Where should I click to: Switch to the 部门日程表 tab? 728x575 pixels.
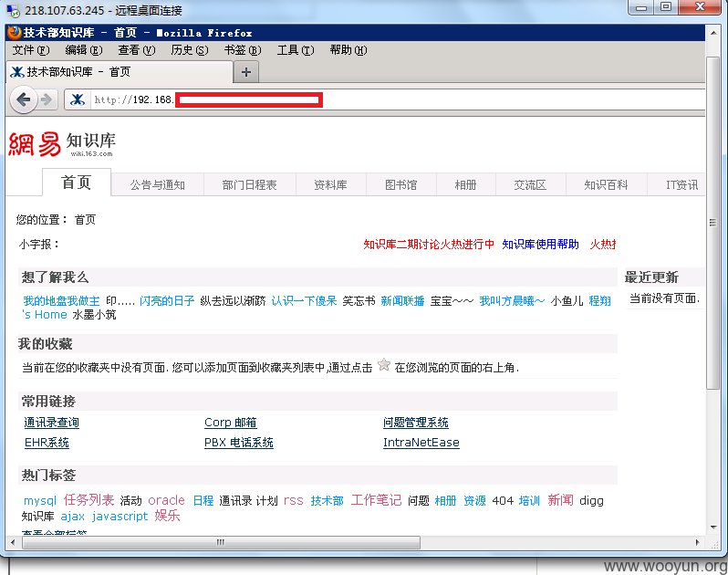pyautogui.click(x=249, y=185)
